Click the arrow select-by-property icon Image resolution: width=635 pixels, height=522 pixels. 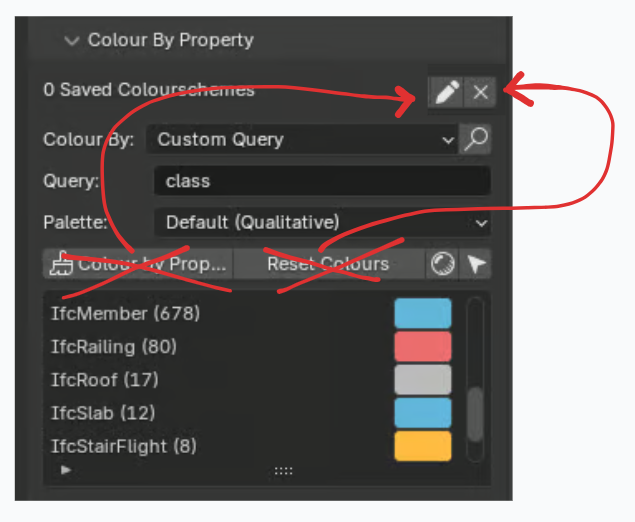(x=476, y=264)
